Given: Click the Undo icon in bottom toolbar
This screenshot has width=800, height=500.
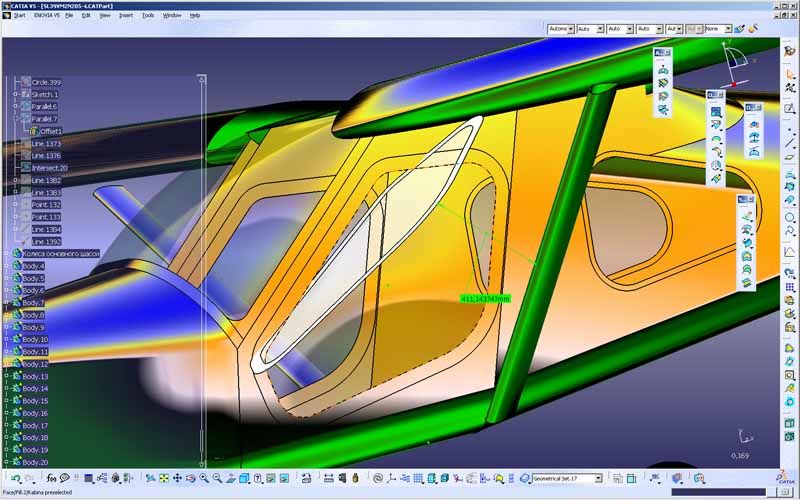Looking at the screenshot, I should tap(14, 478).
